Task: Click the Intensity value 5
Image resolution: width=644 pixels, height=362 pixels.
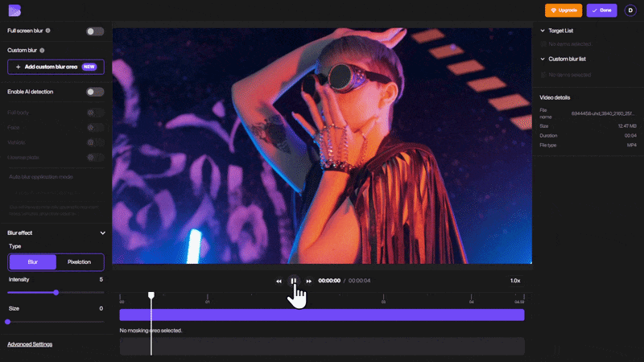Action: 101,279
